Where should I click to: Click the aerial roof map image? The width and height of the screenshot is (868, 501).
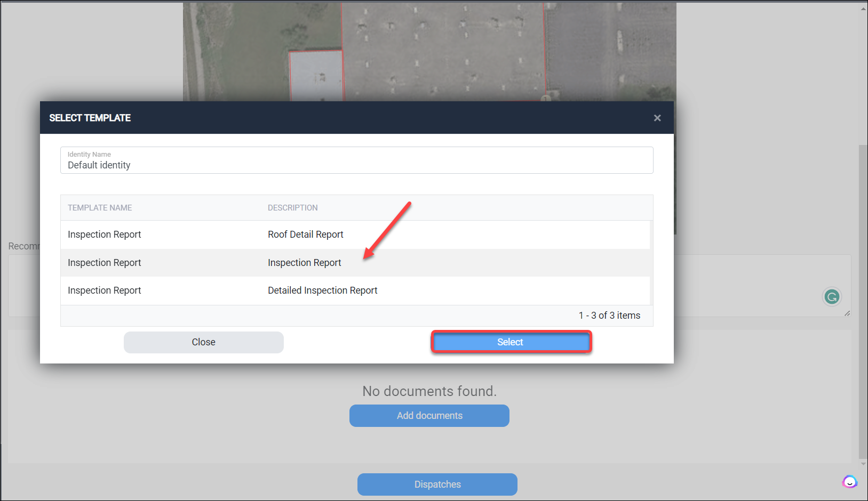pos(429,51)
